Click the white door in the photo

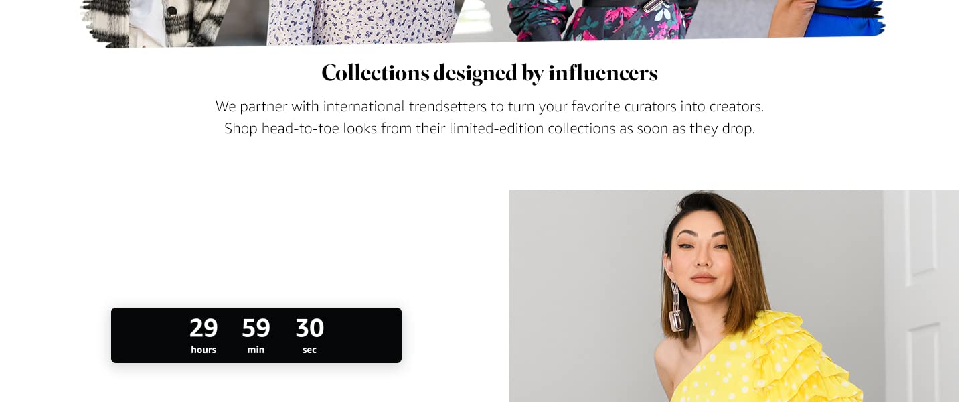click(x=920, y=295)
